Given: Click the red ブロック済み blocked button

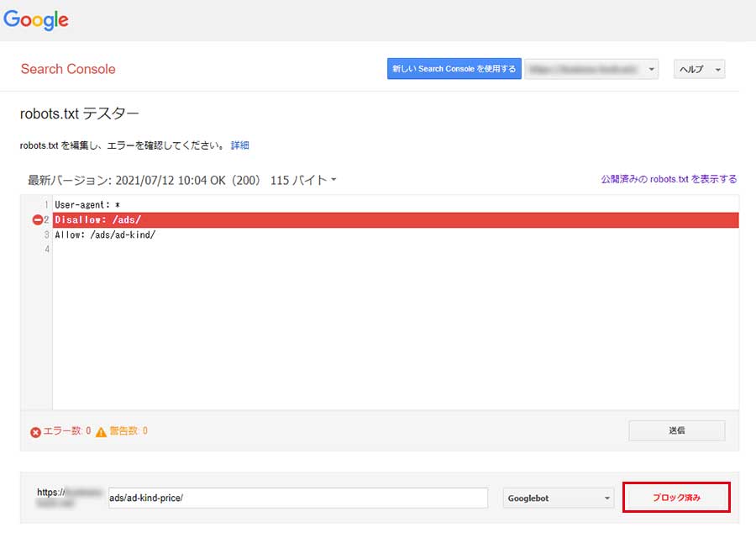Looking at the screenshot, I should (x=676, y=498).
